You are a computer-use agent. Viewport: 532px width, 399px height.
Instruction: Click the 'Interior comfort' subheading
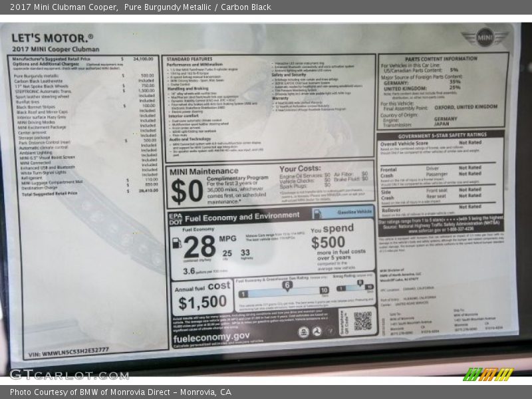(184, 116)
